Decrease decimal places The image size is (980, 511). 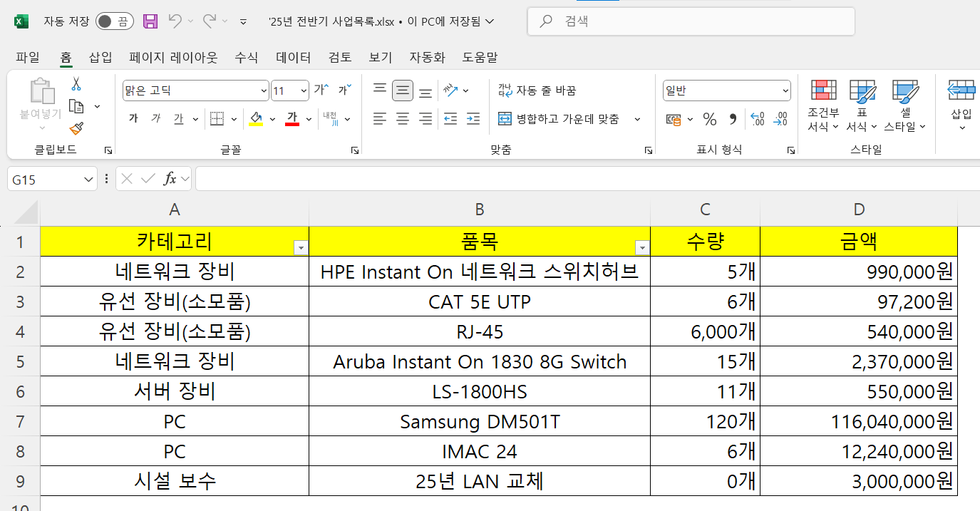click(x=781, y=119)
